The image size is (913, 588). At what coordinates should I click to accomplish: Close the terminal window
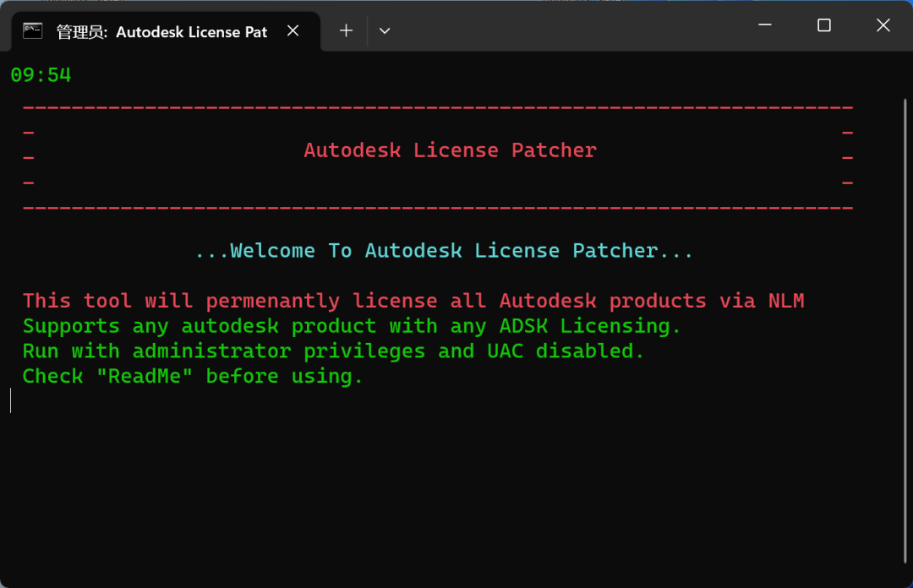coord(883,25)
